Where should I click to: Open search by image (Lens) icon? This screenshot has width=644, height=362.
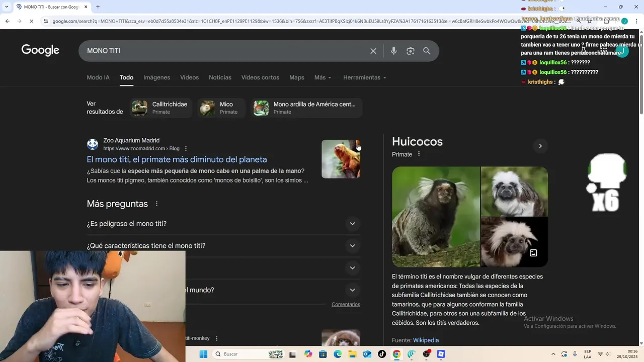411,51
